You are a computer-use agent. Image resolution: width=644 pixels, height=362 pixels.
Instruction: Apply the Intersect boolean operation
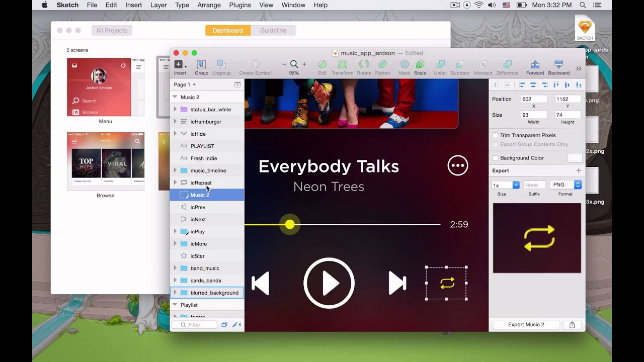(483, 67)
